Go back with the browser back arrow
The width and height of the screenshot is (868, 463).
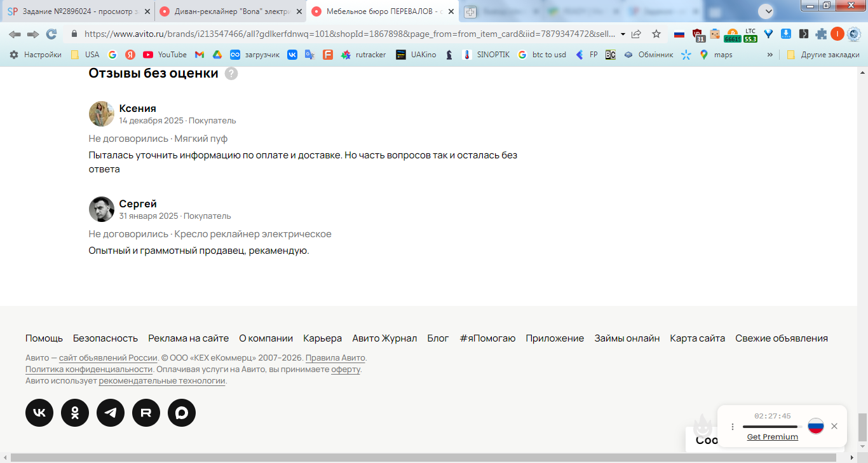click(15, 34)
